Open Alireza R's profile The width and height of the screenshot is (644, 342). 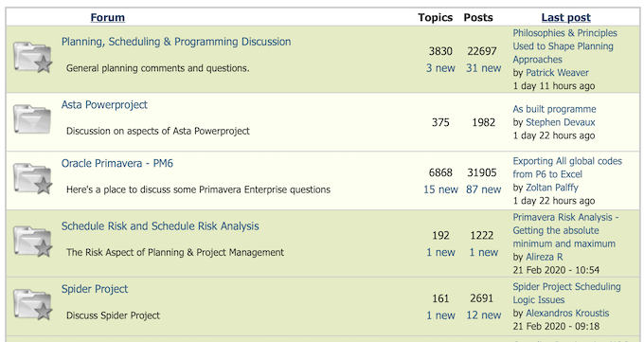(x=545, y=257)
